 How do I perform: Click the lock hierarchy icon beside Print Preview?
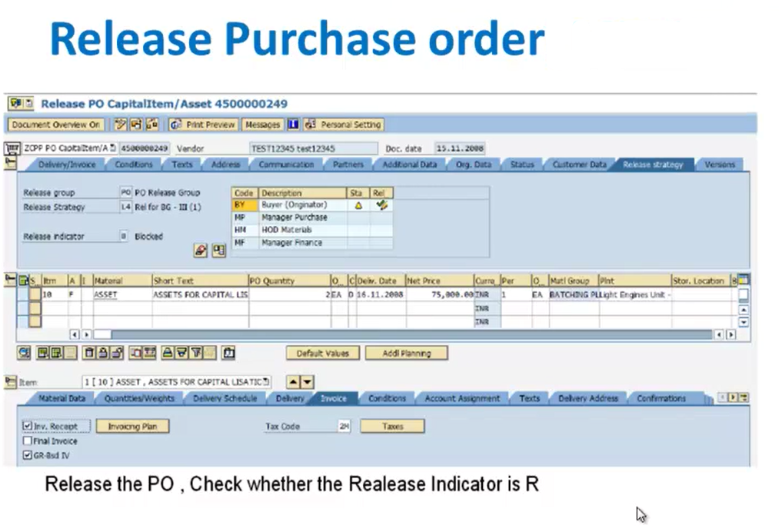[152, 125]
